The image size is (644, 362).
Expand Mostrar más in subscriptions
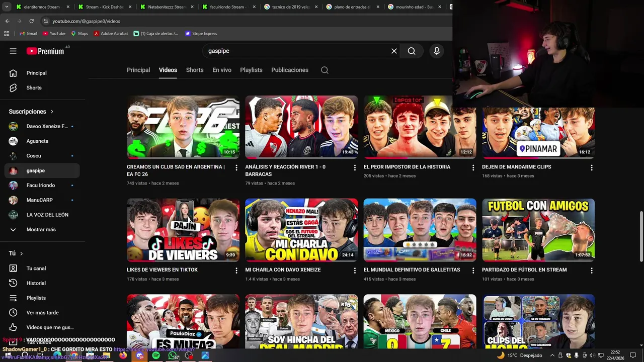[x=42, y=229]
